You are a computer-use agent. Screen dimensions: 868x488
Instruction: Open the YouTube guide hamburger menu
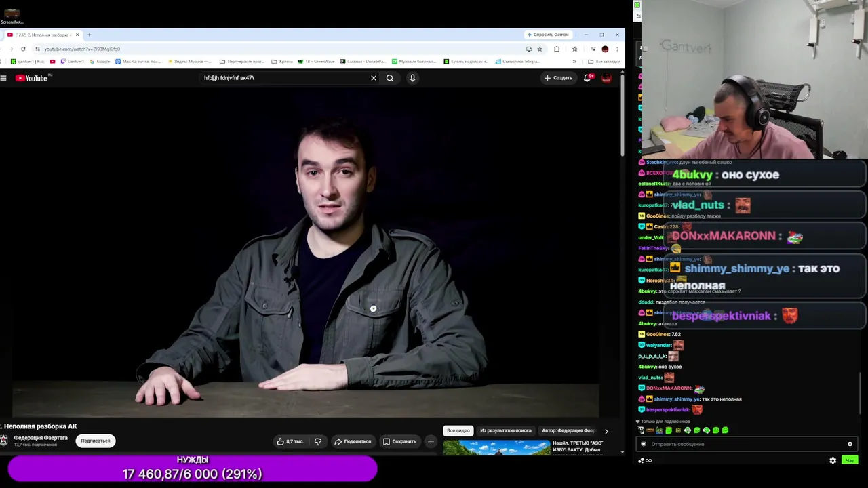3,78
